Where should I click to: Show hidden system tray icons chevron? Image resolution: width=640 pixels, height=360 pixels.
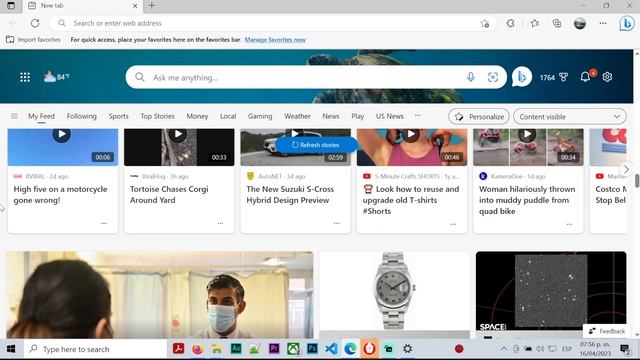click(x=504, y=349)
